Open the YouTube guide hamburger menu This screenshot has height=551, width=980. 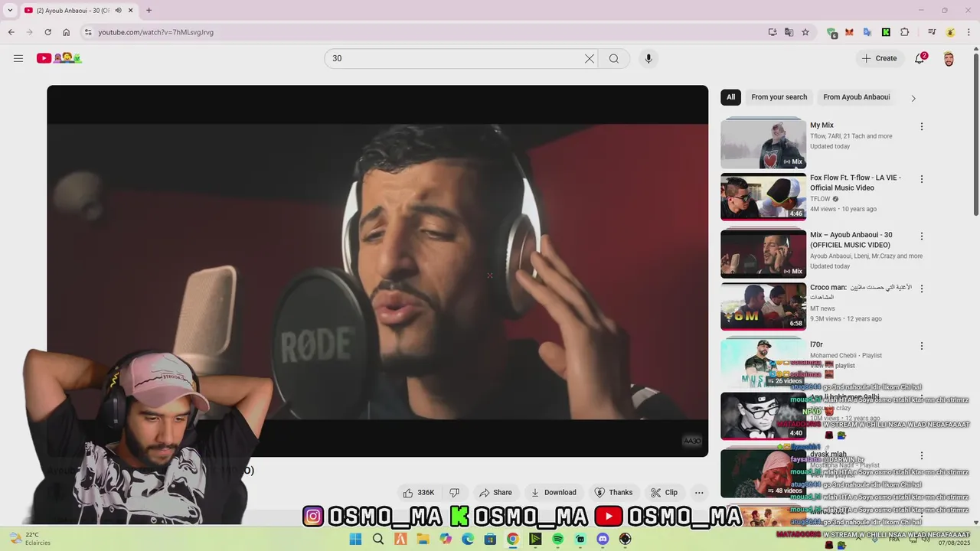tap(18, 58)
